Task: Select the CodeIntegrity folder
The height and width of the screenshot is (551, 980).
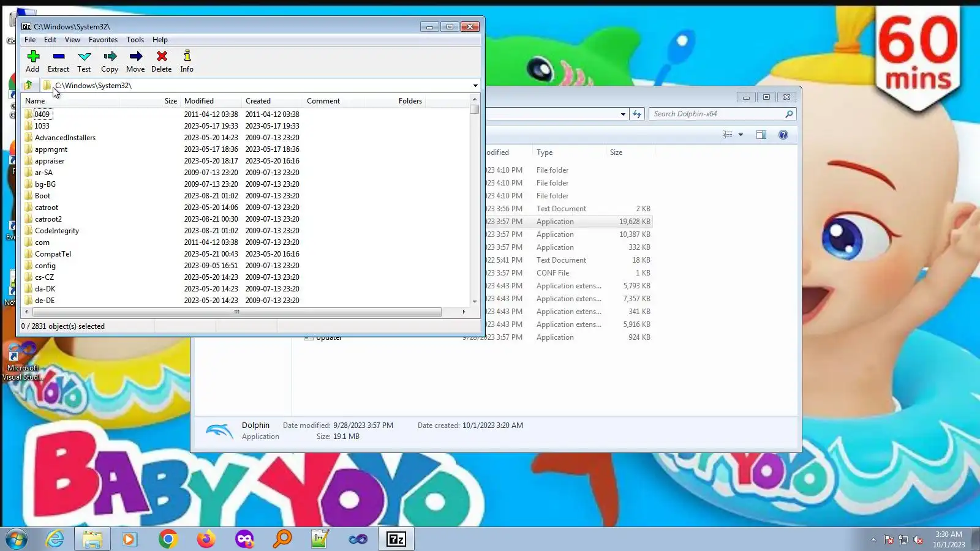Action: pyautogui.click(x=57, y=231)
